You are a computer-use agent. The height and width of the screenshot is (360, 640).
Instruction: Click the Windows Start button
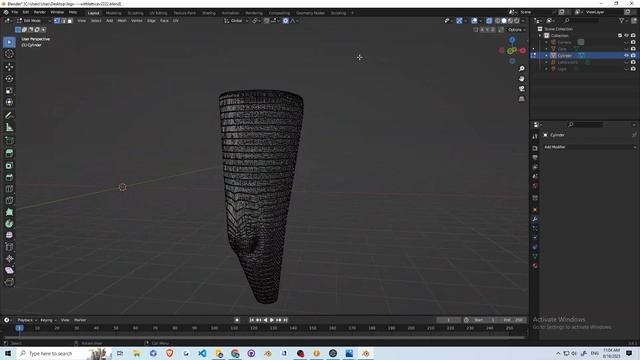[8, 353]
